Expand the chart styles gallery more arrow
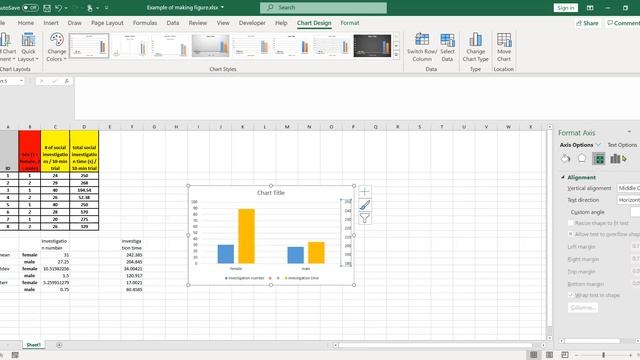 (396, 55)
